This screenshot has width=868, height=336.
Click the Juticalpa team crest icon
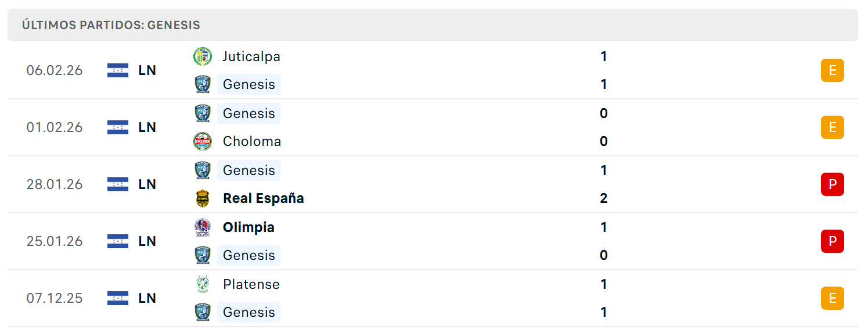point(202,56)
